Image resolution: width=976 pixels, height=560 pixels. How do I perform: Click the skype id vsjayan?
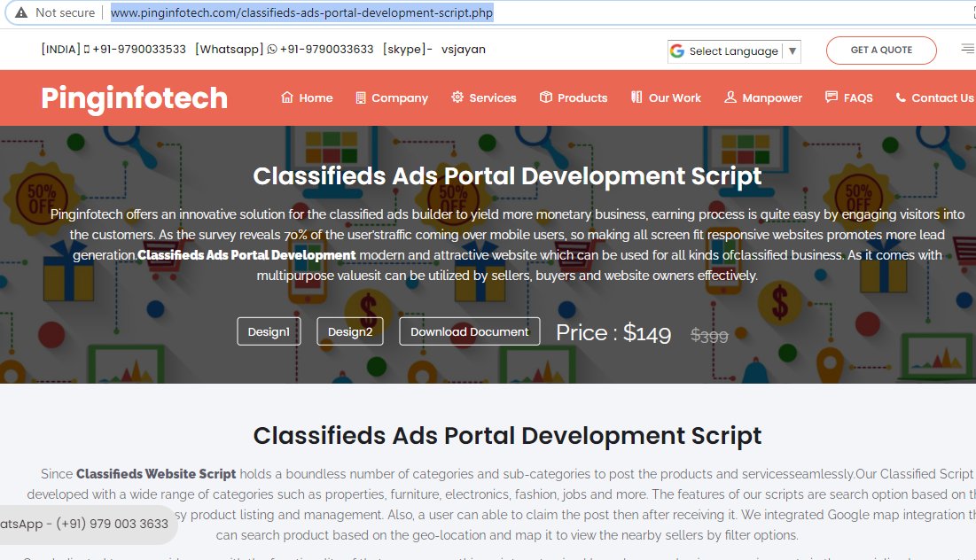(x=463, y=49)
